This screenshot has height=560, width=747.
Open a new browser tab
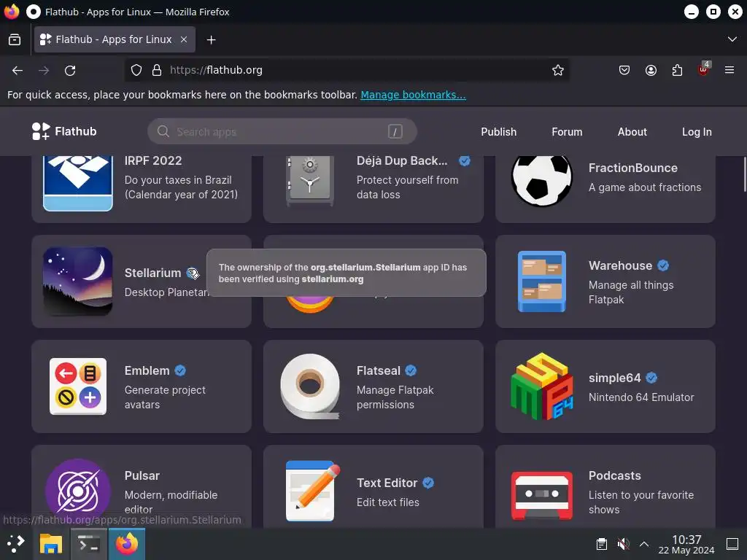click(211, 39)
